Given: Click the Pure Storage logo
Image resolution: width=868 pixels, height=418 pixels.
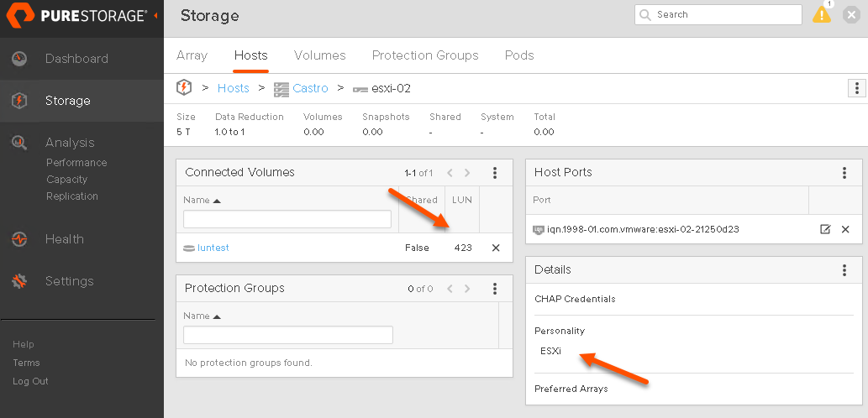Looking at the screenshot, I should click(x=77, y=16).
